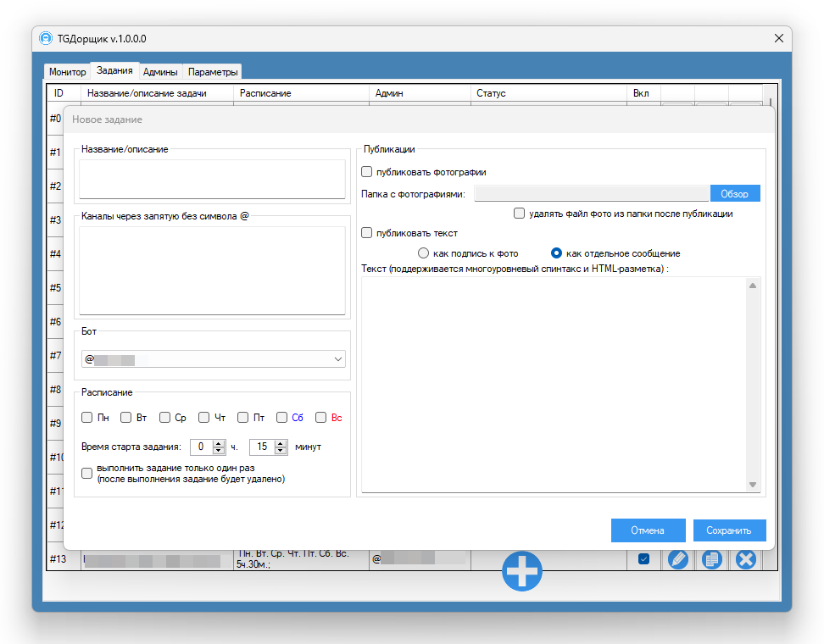Select row #5 in the task table
Viewport: 824px width, 644px height.
pyautogui.click(x=55, y=288)
